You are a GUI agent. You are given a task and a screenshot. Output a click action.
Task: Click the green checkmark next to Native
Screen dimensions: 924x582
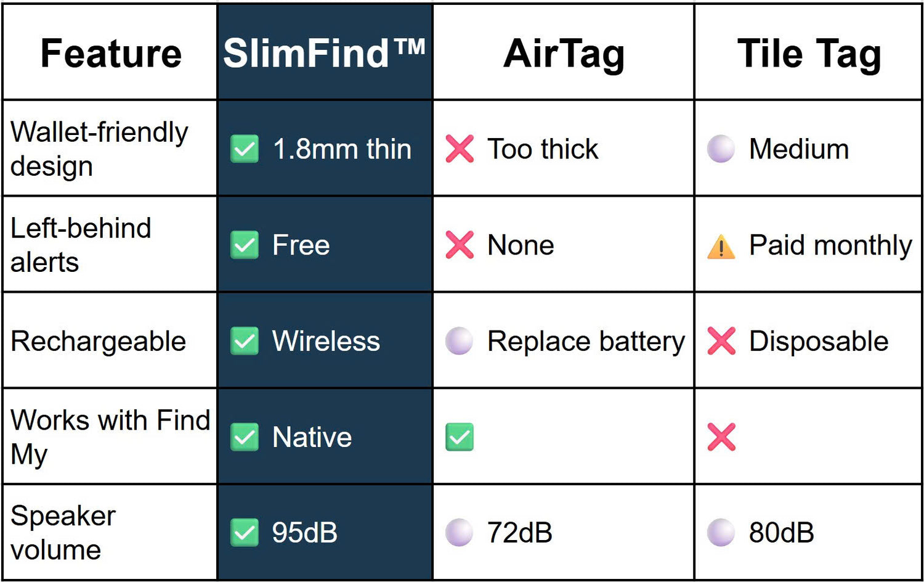tap(245, 437)
